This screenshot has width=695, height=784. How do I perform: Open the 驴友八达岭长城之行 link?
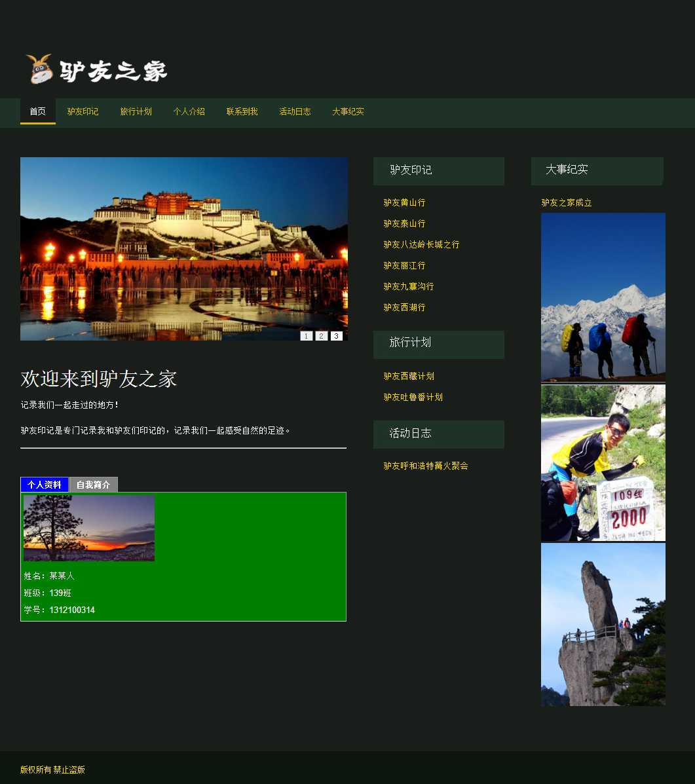(x=421, y=245)
